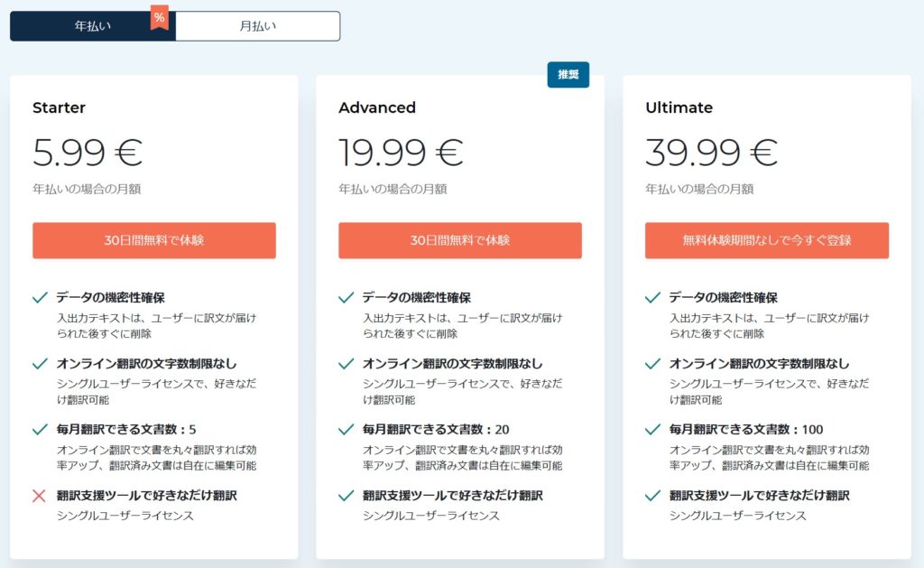Click Ultimate データの機密性確保 checkmark icon
Viewport: 924px width, 568px height.
pos(653,297)
